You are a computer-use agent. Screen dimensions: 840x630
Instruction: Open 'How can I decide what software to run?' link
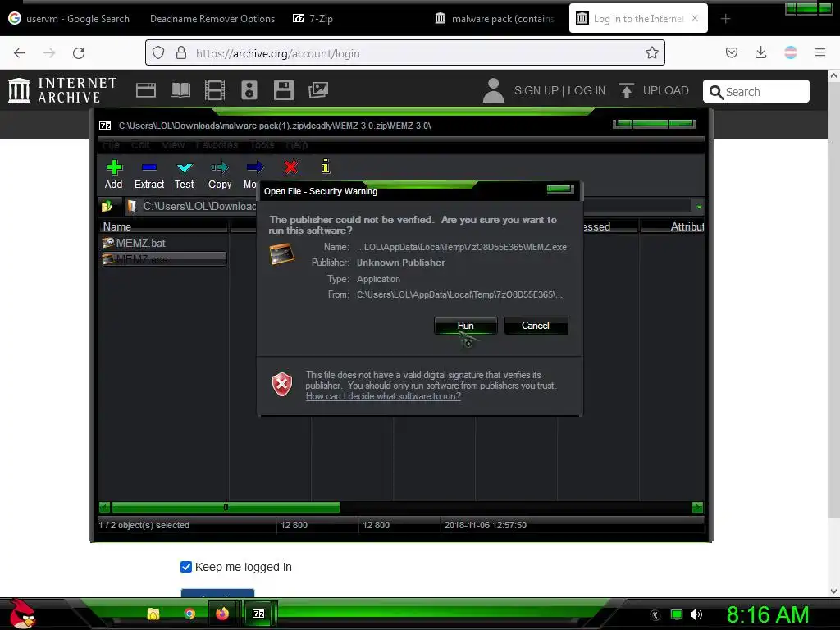point(383,396)
